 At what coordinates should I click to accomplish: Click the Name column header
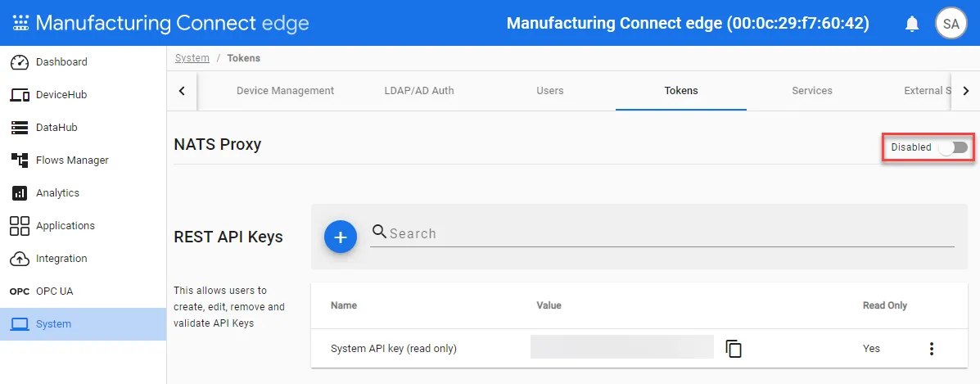(x=344, y=305)
